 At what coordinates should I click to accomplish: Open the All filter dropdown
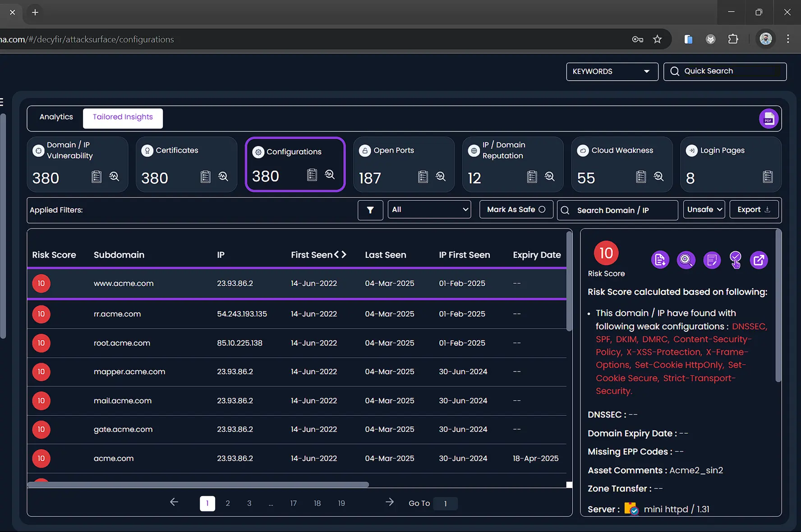429,210
